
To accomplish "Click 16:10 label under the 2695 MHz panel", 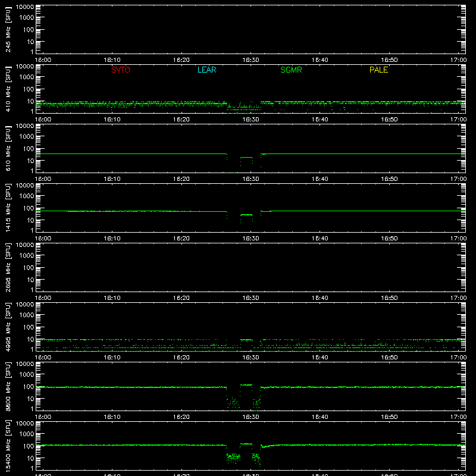I will pyautogui.click(x=112, y=298).
